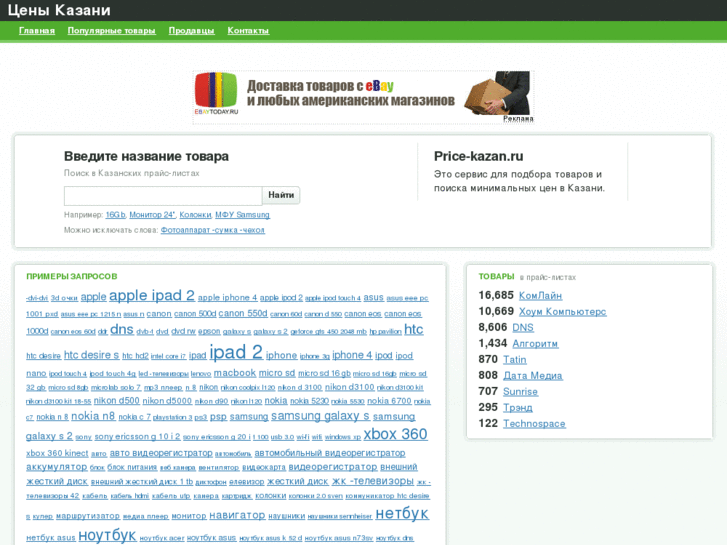Click the жк -телевизоры tag
Viewport: 727px width, 545px height.
pos(373,481)
